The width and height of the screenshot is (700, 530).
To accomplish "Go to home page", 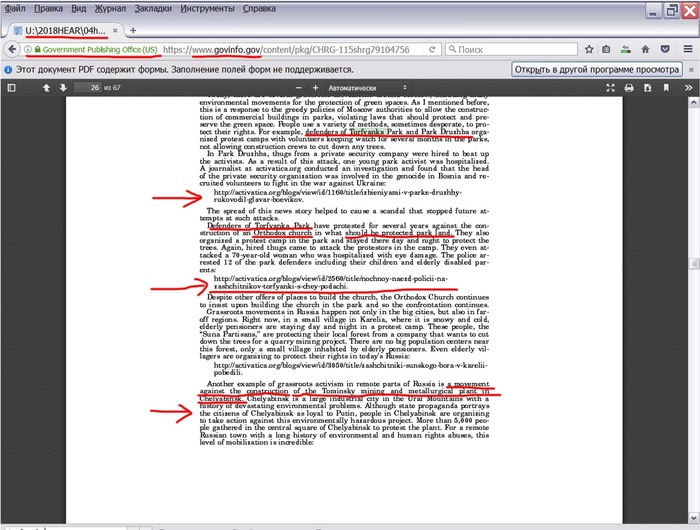I will tap(646, 49).
